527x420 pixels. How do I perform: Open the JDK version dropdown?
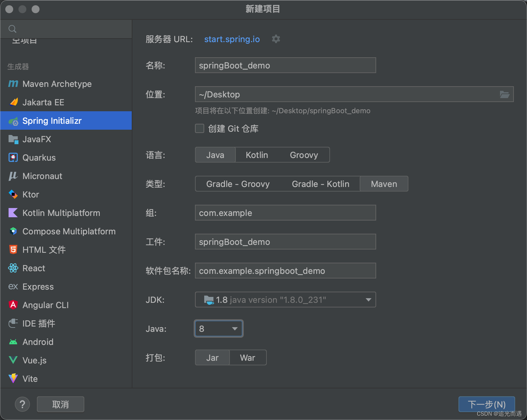(x=286, y=300)
